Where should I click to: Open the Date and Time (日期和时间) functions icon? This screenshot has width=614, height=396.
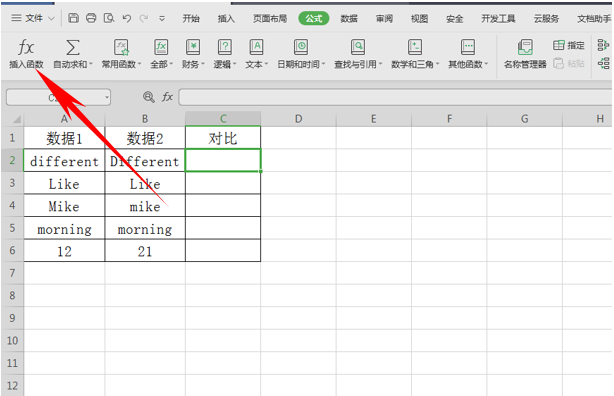pos(301,47)
